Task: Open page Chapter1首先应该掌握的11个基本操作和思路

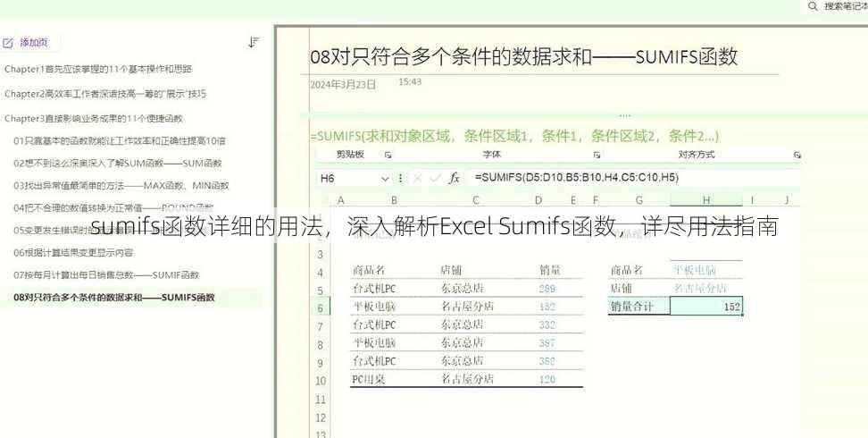Action: pos(98,70)
